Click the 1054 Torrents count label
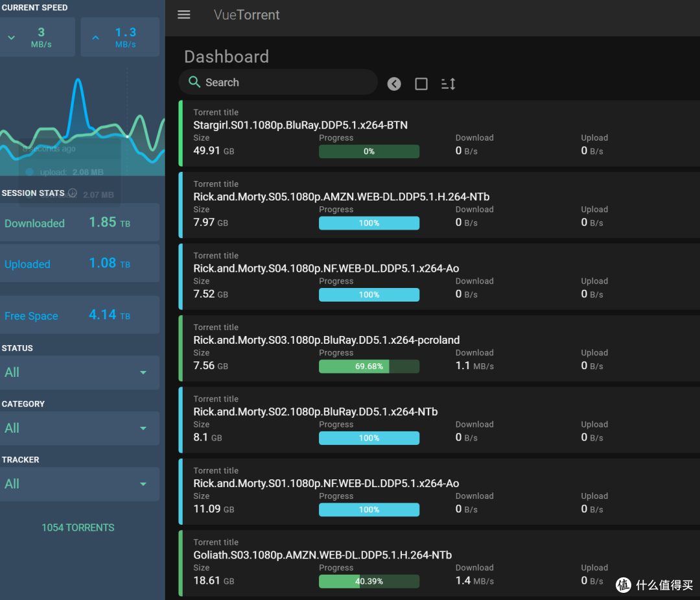The width and height of the screenshot is (700, 600). click(78, 527)
